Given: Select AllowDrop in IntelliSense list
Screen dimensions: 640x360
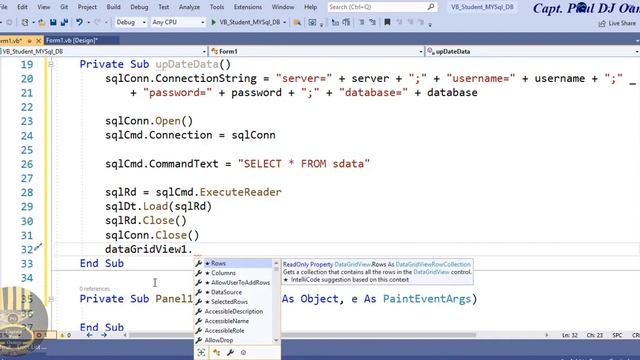Looking at the screenshot, I should (x=234, y=340).
